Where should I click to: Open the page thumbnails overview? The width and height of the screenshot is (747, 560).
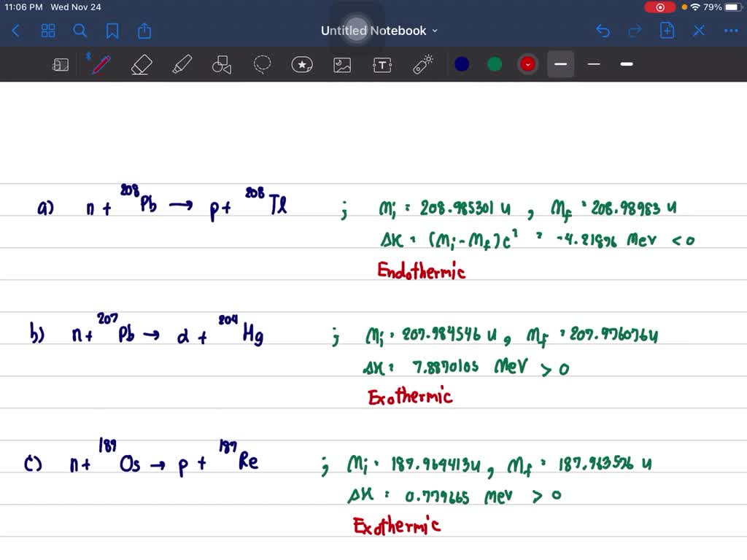(48, 31)
